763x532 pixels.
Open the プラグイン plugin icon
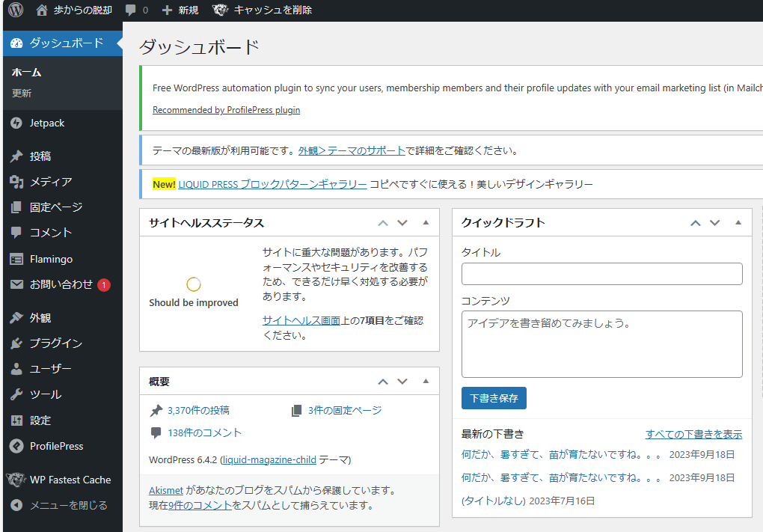coord(16,342)
